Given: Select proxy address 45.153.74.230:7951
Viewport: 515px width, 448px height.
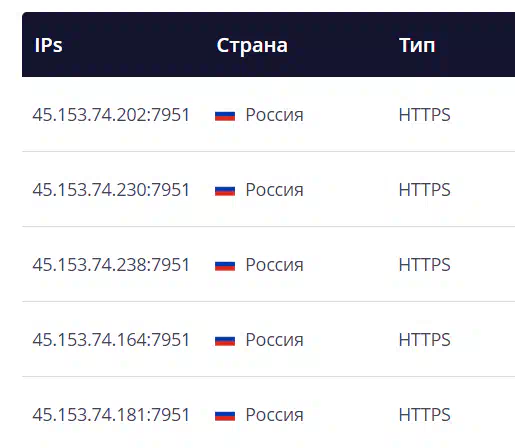Looking at the screenshot, I should tap(111, 190).
